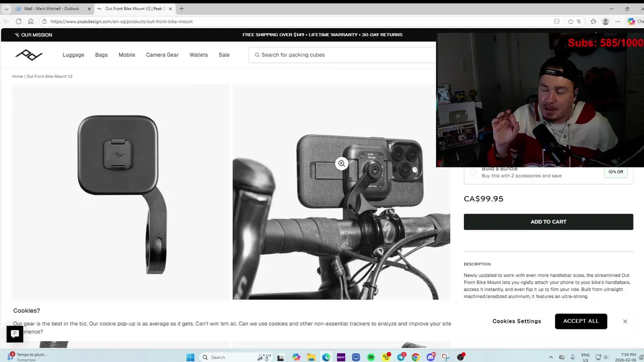This screenshot has width=644, height=362.
Task: Click the microphone tray icon
Action: [573, 357]
